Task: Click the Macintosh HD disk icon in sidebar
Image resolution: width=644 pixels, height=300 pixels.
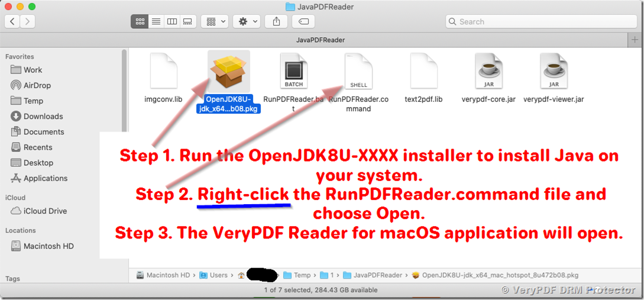Action: click(x=15, y=246)
